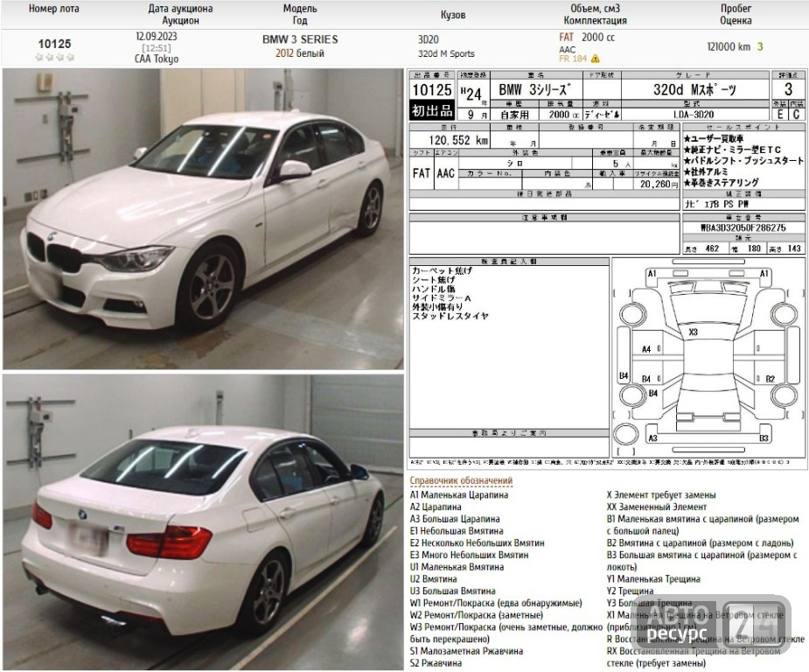Click the yellow warning icon beside FR 184
This screenshot has height=672, width=809.
tap(596, 59)
